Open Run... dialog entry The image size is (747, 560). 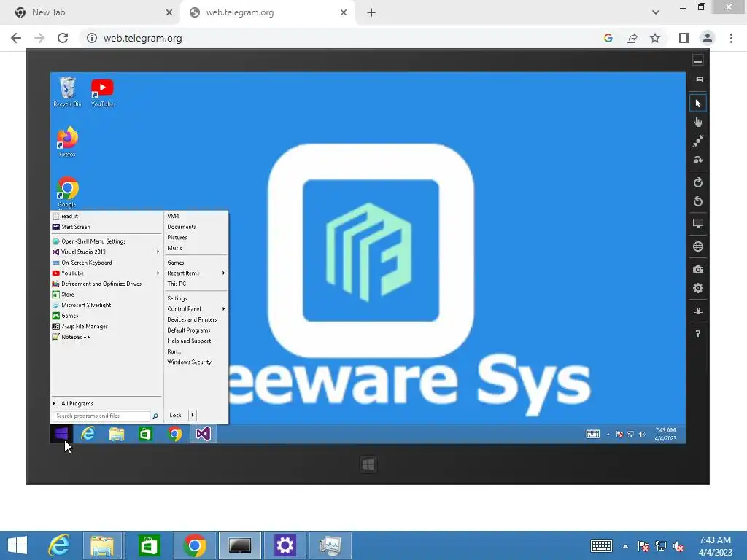click(x=174, y=351)
